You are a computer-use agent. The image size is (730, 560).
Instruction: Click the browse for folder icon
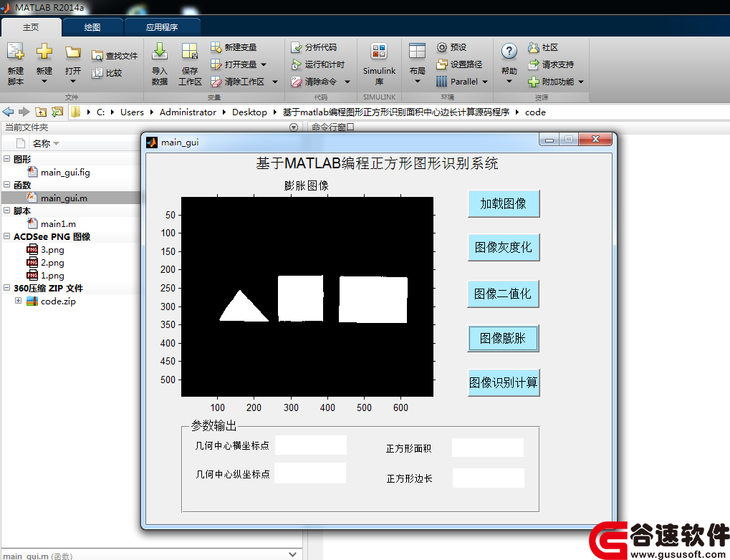[x=57, y=112]
